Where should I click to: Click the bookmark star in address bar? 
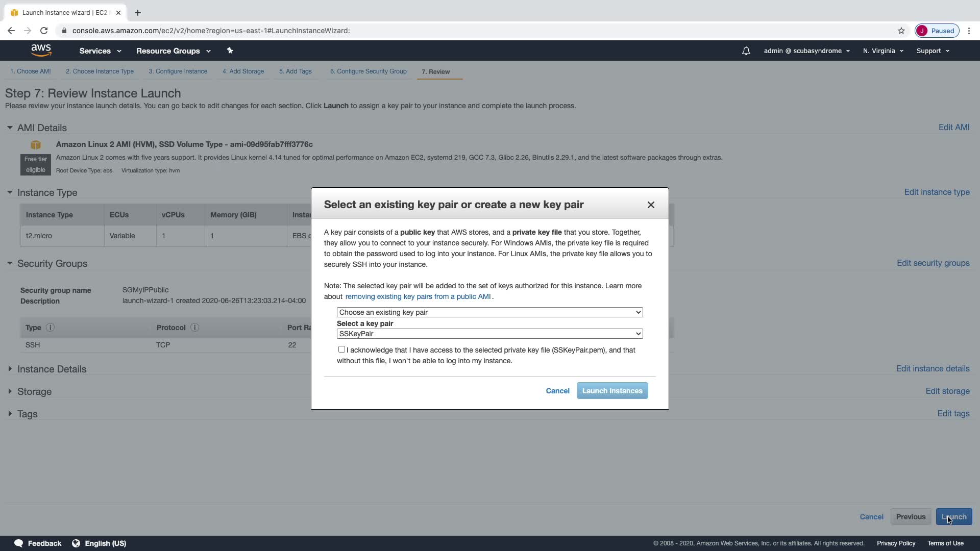[901, 31]
